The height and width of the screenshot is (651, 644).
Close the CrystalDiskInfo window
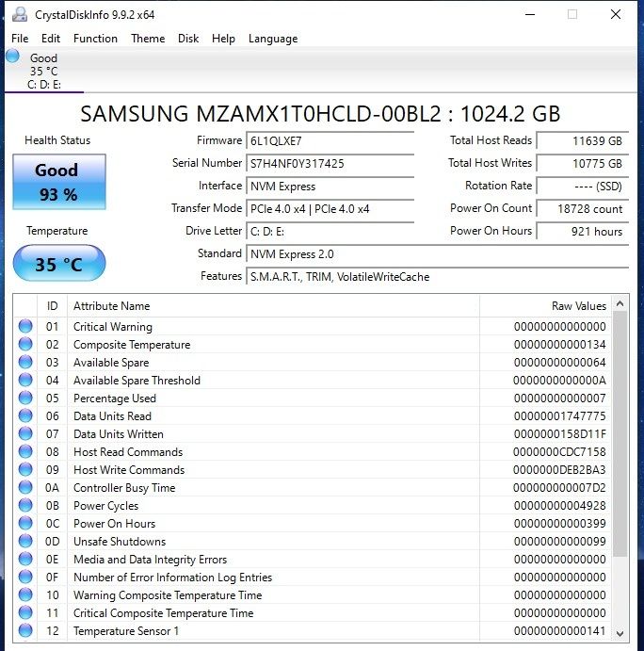tap(616, 14)
